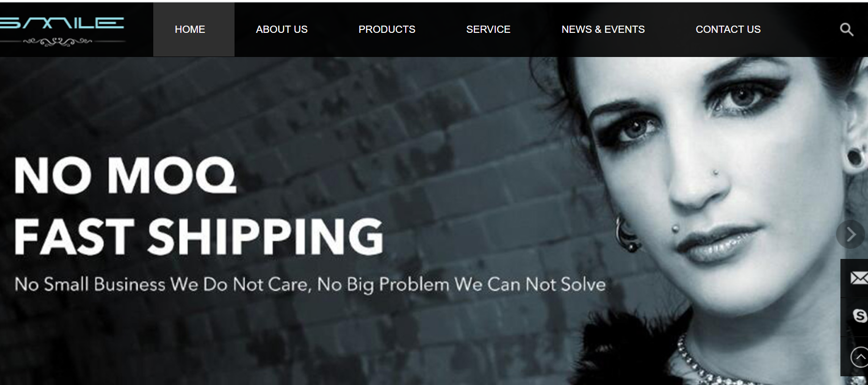Image resolution: width=868 pixels, height=385 pixels.
Task: Open the SERVICE menu item
Action: tap(488, 29)
